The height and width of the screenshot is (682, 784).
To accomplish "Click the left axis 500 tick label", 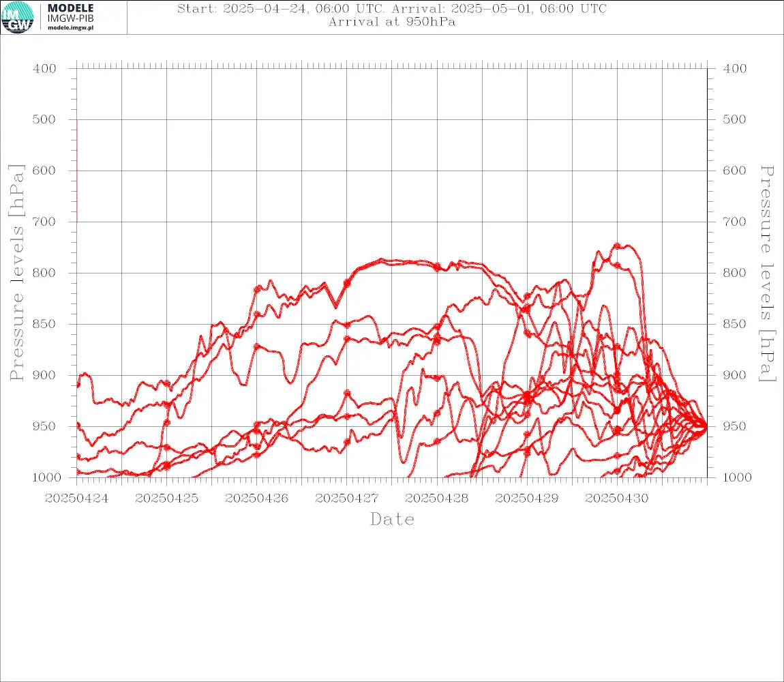I will coord(44,119).
